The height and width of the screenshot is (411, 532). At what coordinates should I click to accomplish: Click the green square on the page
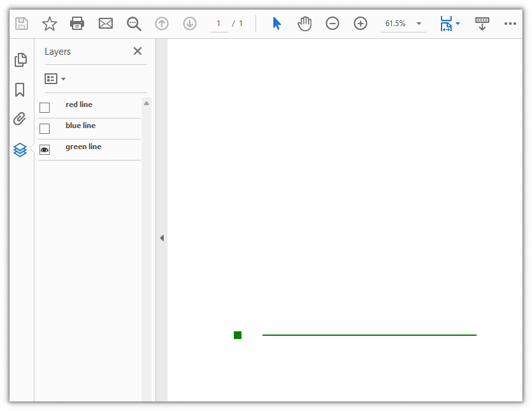click(x=238, y=335)
